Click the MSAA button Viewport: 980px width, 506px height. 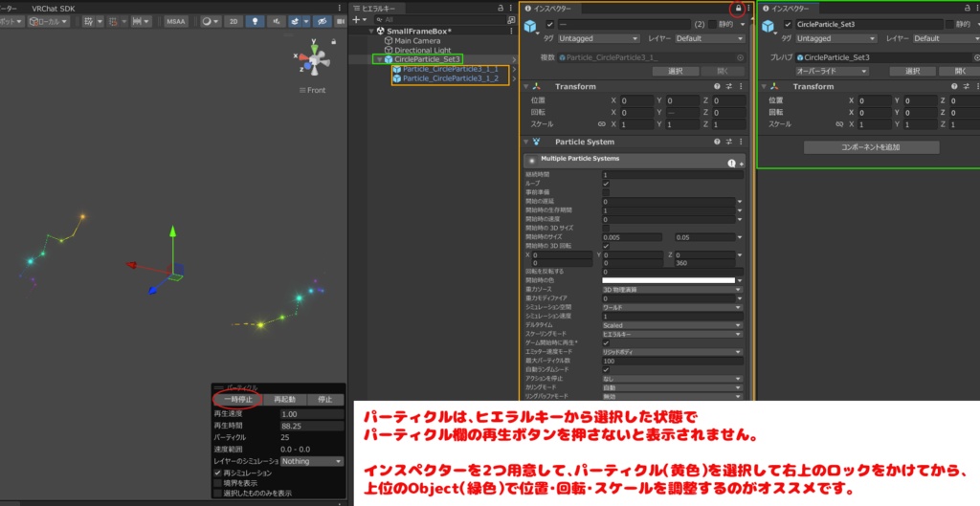click(x=176, y=21)
